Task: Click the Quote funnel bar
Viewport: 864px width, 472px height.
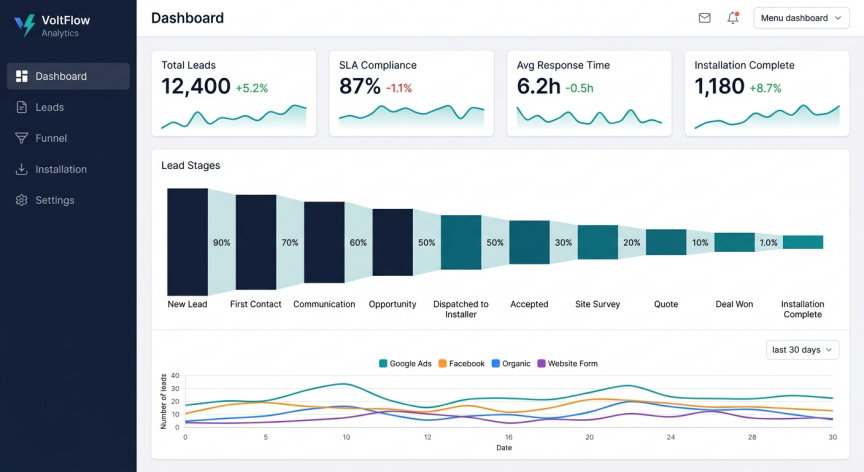Action: coord(666,242)
